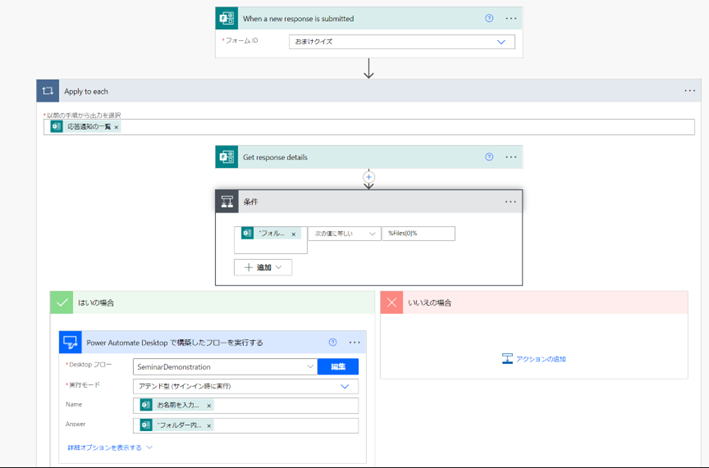This screenshot has width=709, height=468.
Task: Click the 'Power Automate Desktop で構築したフローを実行する' title
Action: point(175,343)
